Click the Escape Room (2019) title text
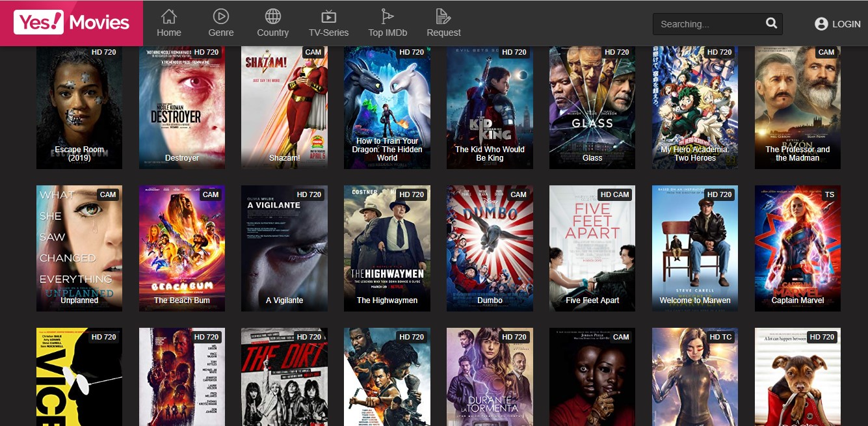Screen dimensions: 868x426 [79, 153]
